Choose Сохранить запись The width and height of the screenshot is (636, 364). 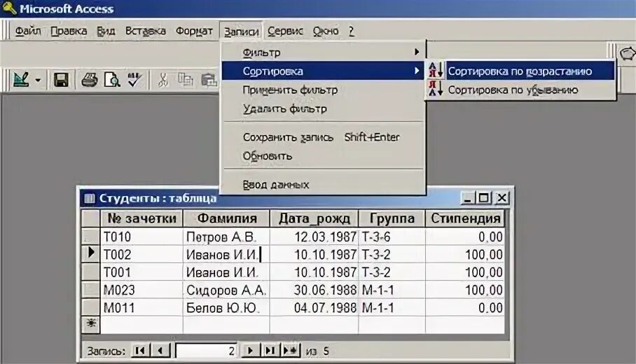[323, 137]
